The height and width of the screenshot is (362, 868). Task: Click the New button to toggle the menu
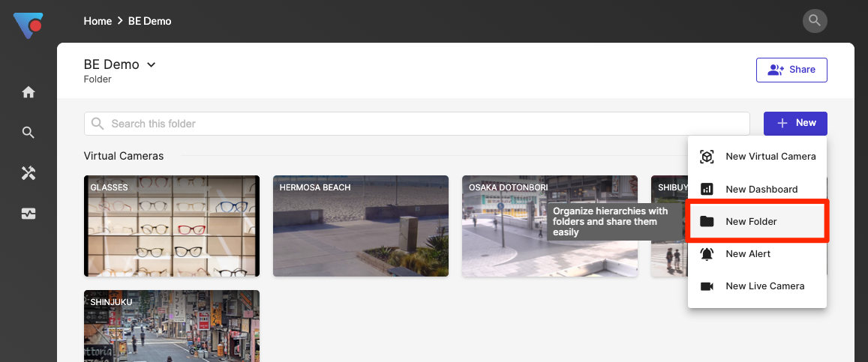(x=795, y=123)
